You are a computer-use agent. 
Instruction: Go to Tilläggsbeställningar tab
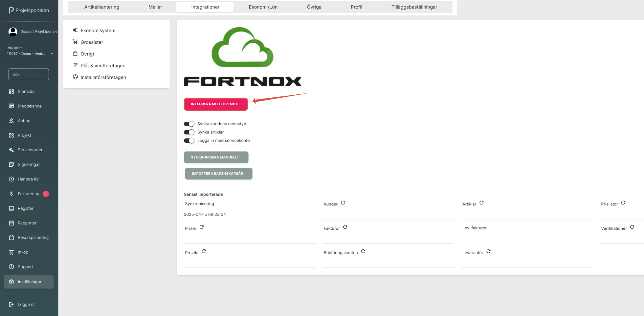pos(414,7)
